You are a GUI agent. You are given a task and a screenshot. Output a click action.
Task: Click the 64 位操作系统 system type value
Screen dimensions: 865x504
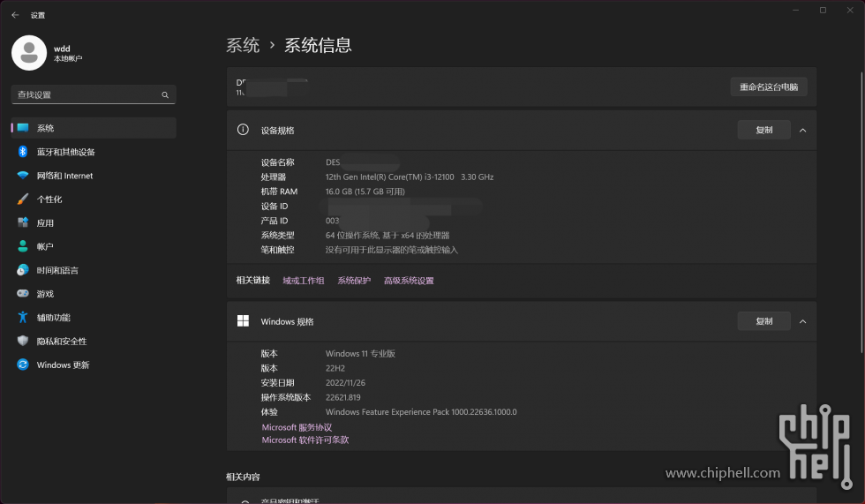[x=387, y=236]
